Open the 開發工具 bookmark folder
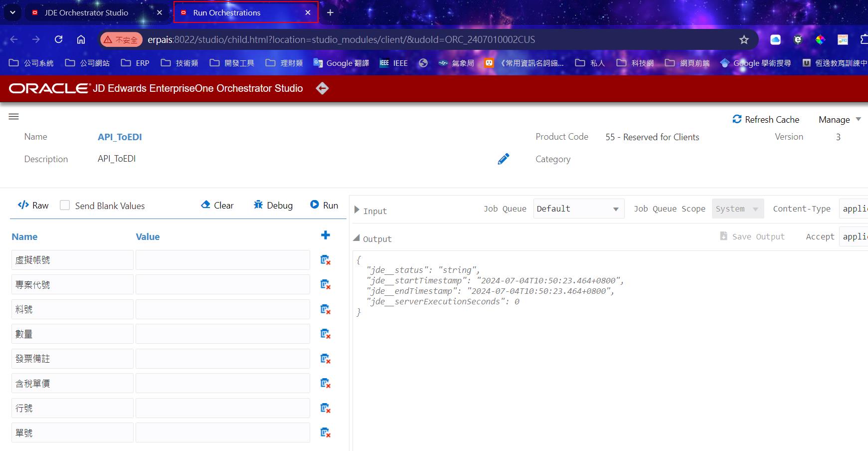The width and height of the screenshot is (868, 451). tap(232, 63)
